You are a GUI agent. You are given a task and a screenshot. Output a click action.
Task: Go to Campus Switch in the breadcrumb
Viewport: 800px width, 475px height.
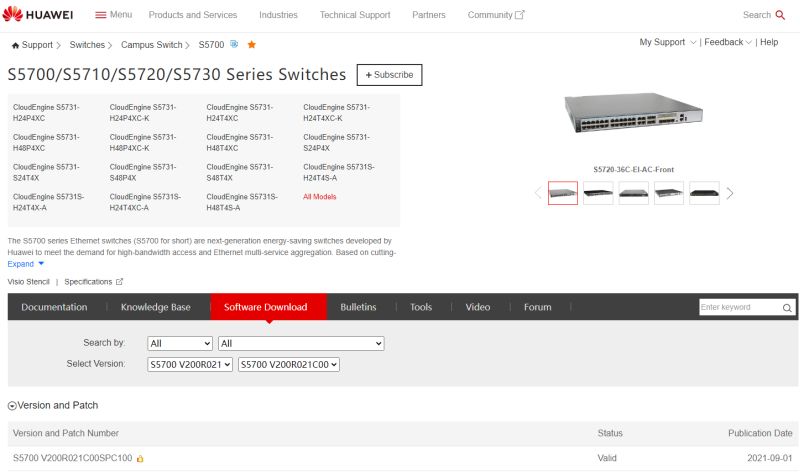click(x=152, y=45)
